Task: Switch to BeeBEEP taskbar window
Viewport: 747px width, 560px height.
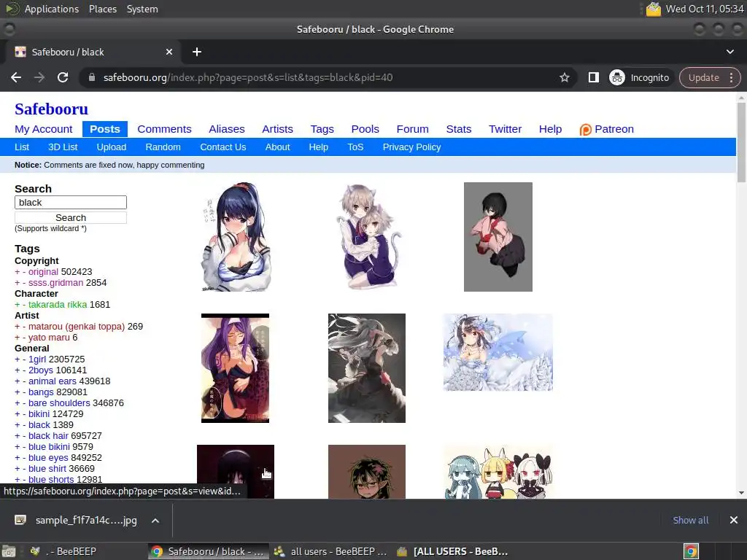Action: 64,551
